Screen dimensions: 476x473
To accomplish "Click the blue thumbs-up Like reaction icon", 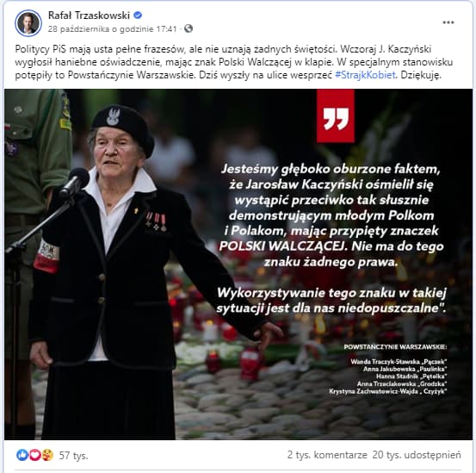I will (22, 455).
